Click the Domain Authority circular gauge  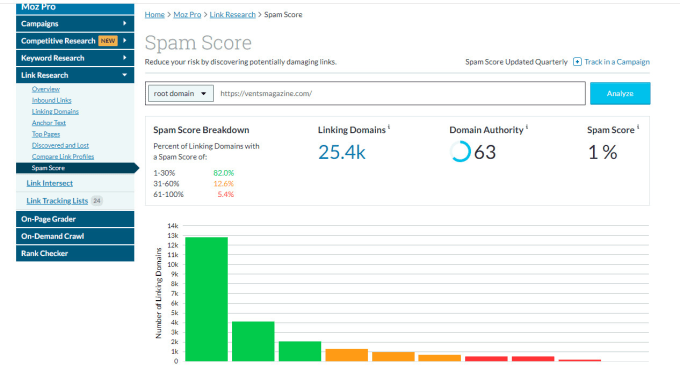[x=460, y=151]
